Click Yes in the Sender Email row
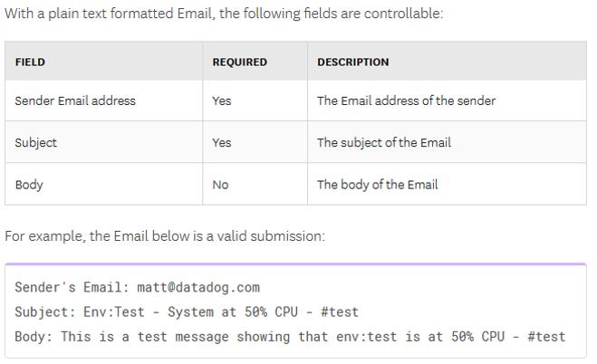This screenshot has width=597, height=364. [222, 101]
